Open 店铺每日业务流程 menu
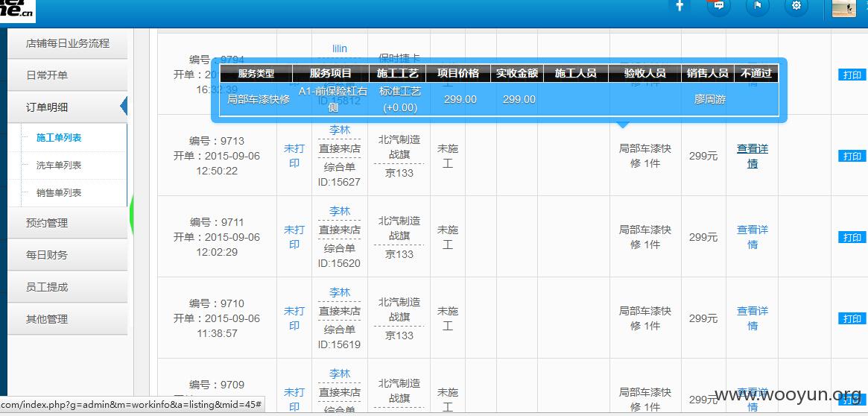 [x=68, y=43]
